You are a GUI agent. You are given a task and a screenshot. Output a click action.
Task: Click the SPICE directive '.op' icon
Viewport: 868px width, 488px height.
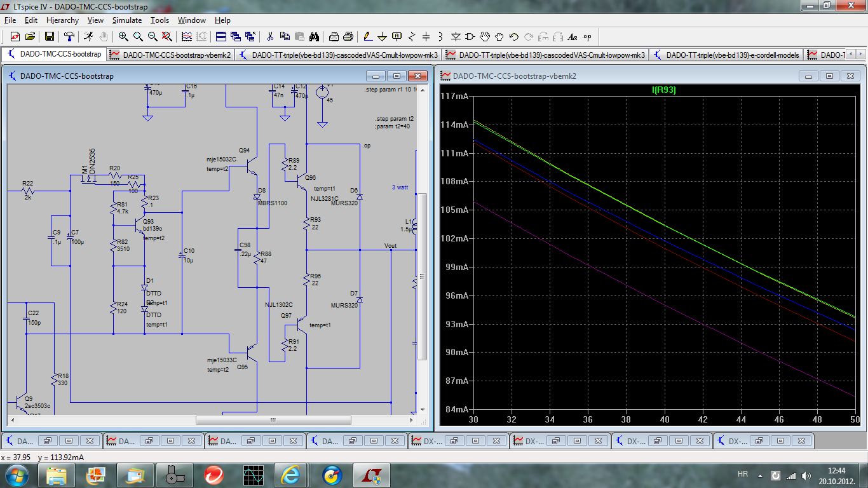pyautogui.click(x=587, y=37)
